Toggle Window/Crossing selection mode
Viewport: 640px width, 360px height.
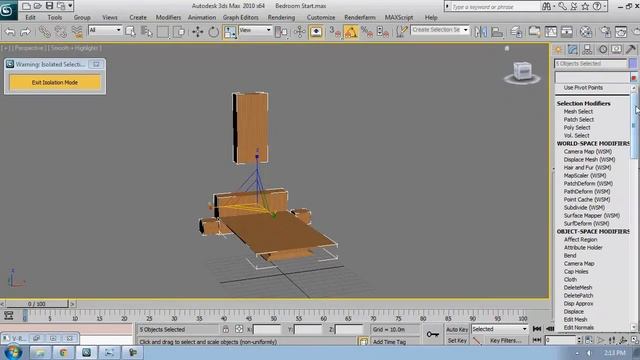[178, 31]
